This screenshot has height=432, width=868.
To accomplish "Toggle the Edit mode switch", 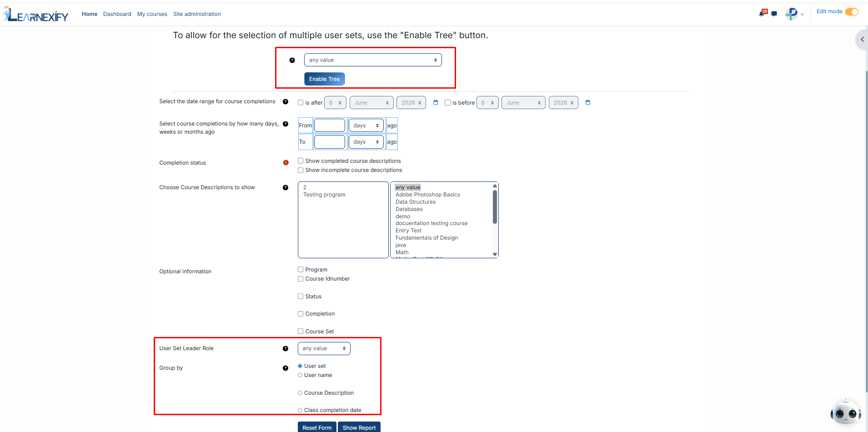I will click(x=852, y=12).
